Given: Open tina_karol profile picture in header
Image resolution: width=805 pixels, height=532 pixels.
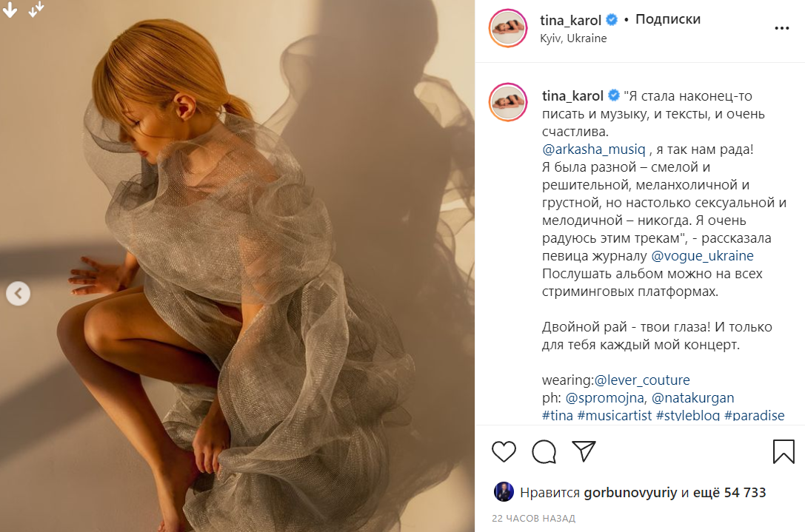Looking at the screenshot, I should click(508, 28).
